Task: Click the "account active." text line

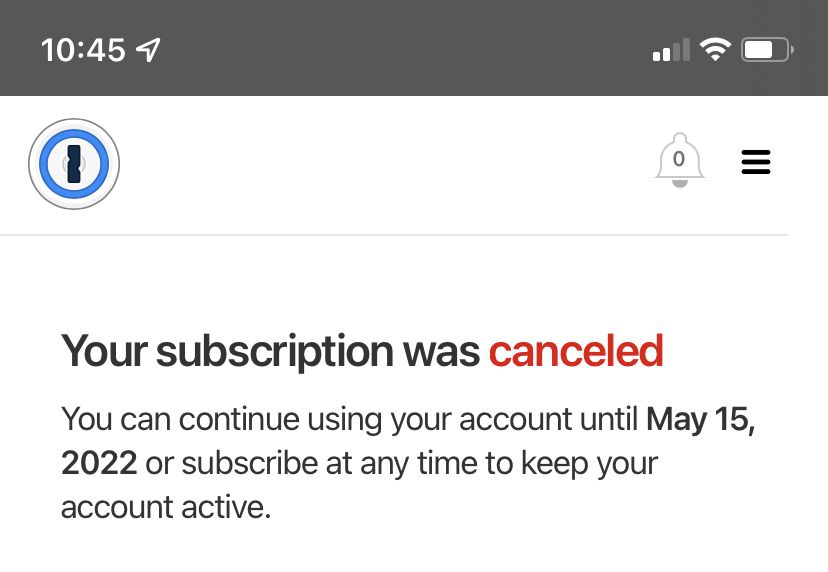Action: [166, 507]
